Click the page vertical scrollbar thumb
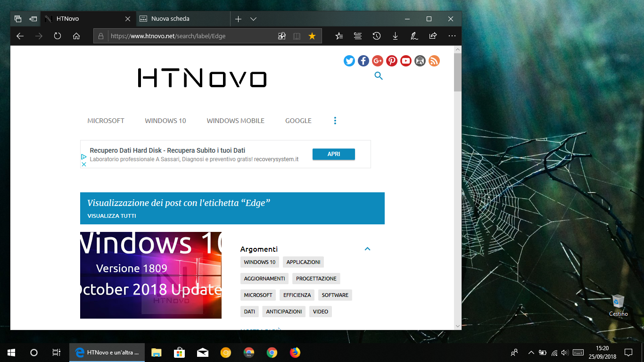644x362 pixels. point(457,72)
